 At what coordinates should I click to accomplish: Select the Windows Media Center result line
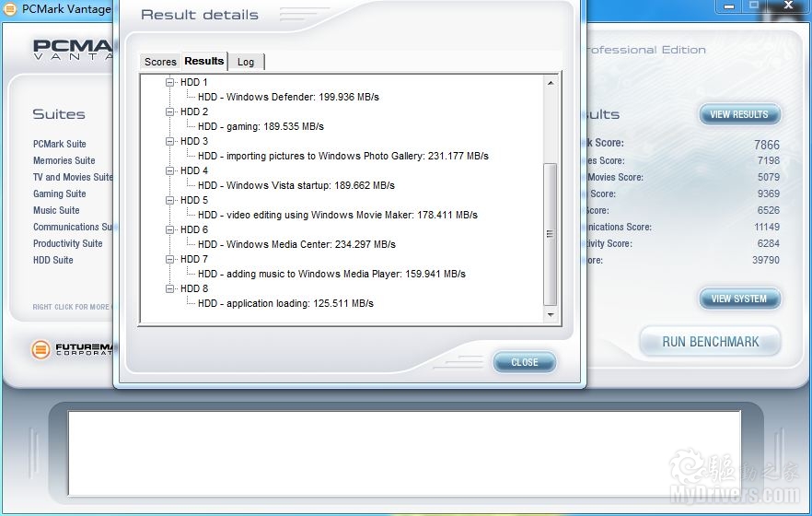(x=296, y=245)
